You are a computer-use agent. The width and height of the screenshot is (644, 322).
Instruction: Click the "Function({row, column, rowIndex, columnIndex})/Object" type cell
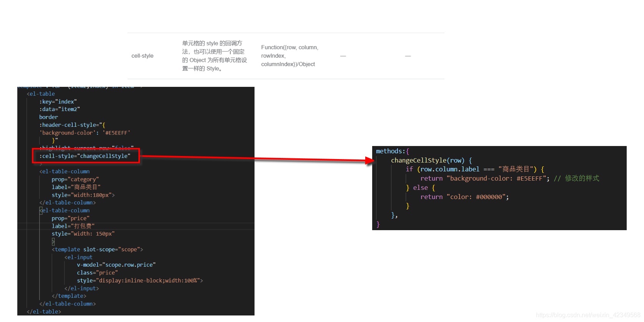[x=290, y=56]
